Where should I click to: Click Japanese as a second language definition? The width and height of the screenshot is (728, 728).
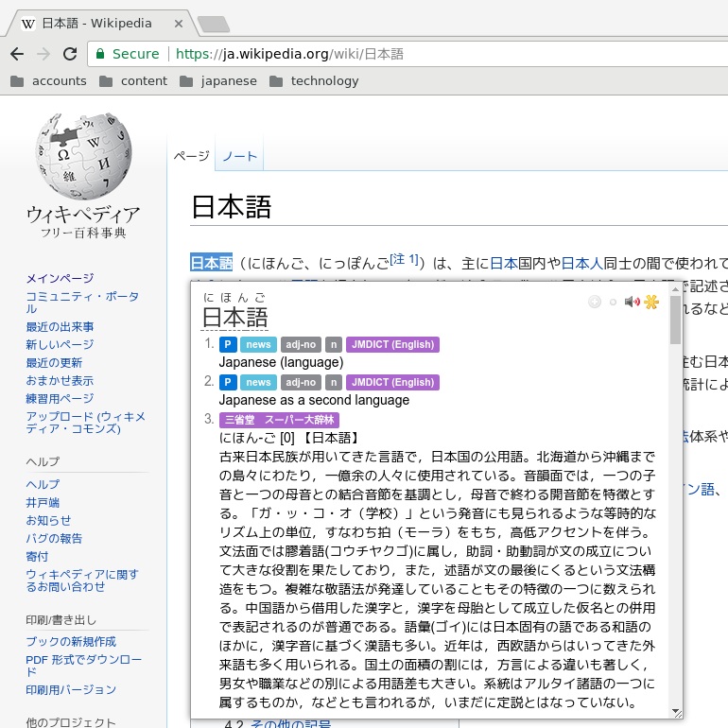pos(314,400)
